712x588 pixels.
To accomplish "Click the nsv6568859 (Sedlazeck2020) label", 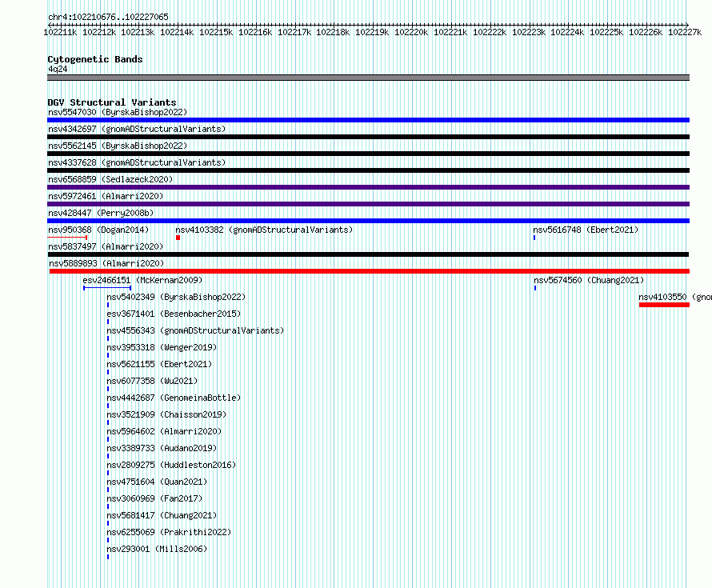I will click(x=110, y=179).
